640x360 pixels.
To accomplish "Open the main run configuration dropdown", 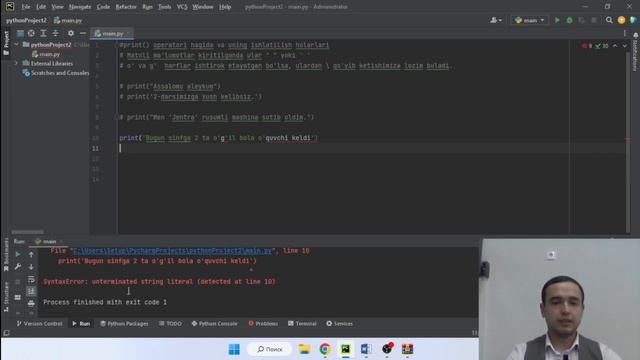I will click(x=530, y=20).
